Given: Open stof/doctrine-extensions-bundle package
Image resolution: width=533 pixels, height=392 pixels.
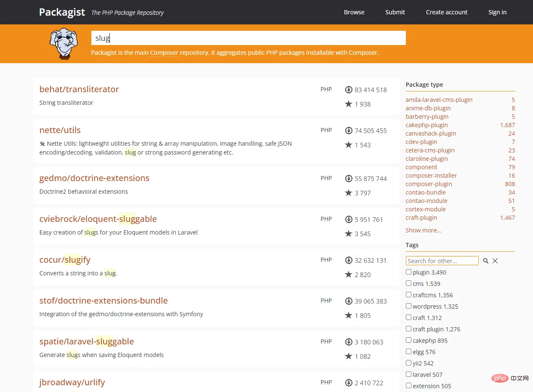Looking at the screenshot, I should [104, 301].
